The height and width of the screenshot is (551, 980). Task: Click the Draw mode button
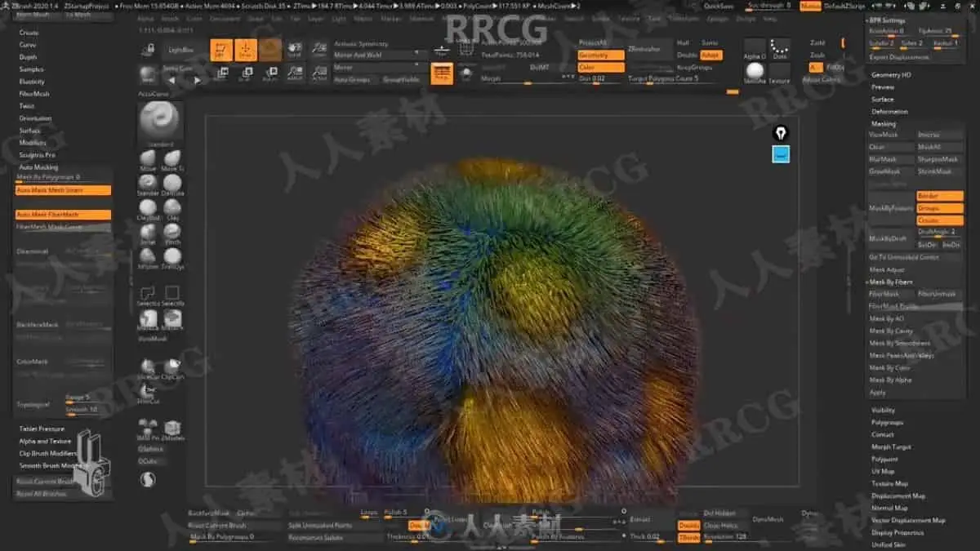click(x=246, y=51)
